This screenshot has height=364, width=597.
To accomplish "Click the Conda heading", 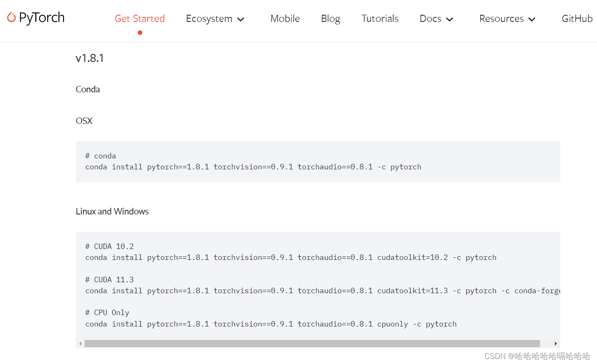I will pos(88,89).
